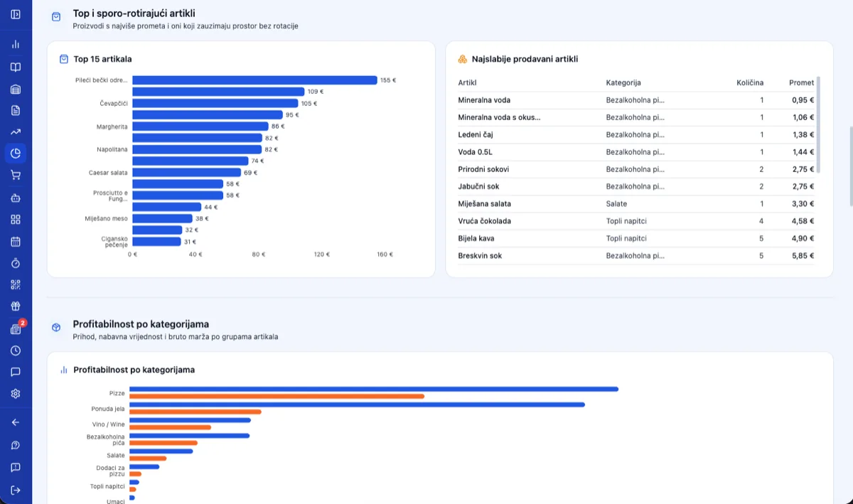This screenshot has width=853, height=504.
Task: Click the blue Salate bar
Action: (161, 451)
